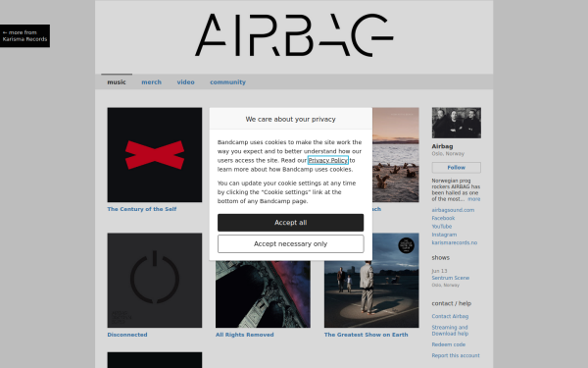Click Accept all cookies button
The image size is (588, 368).
pyautogui.click(x=291, y=223)
